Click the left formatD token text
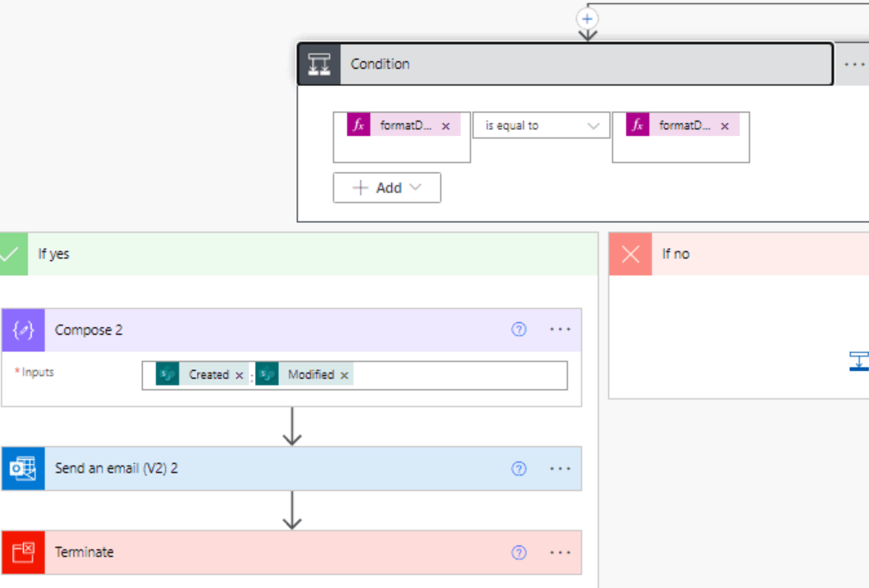Image resolution: width=869 pixels, height=588 pixels. point(405,126)
